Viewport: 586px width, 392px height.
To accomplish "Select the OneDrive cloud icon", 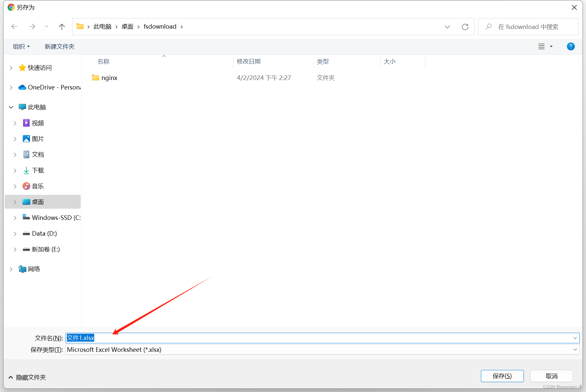I will (x=22, y=87).
